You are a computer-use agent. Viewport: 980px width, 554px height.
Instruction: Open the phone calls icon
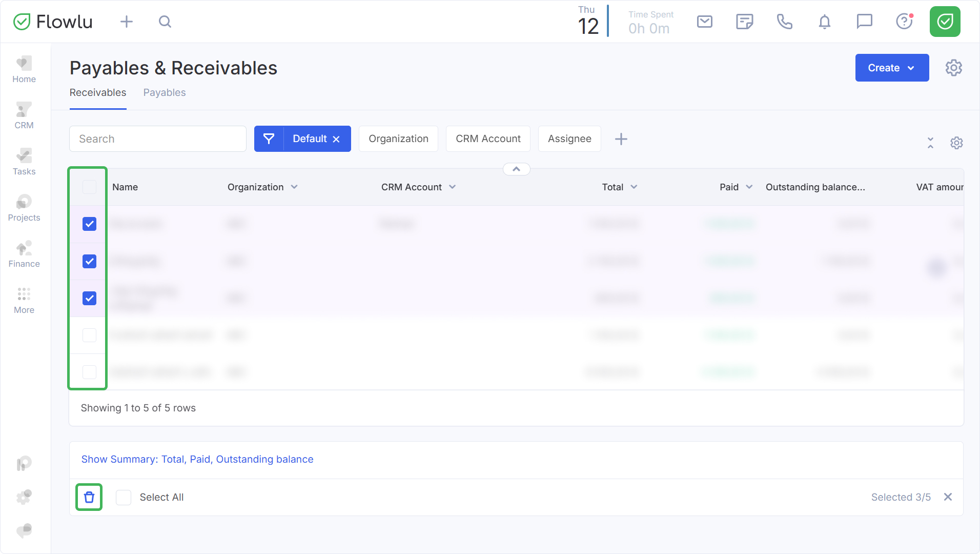click(784, 22)
